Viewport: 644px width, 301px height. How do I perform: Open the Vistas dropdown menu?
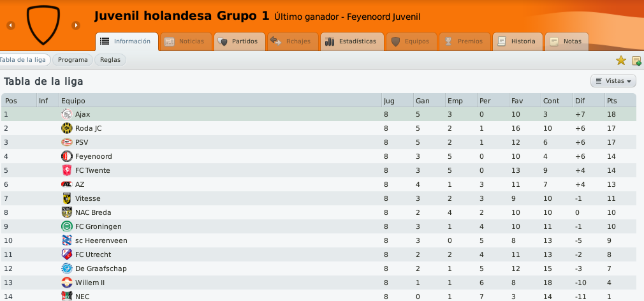point(613,81)
